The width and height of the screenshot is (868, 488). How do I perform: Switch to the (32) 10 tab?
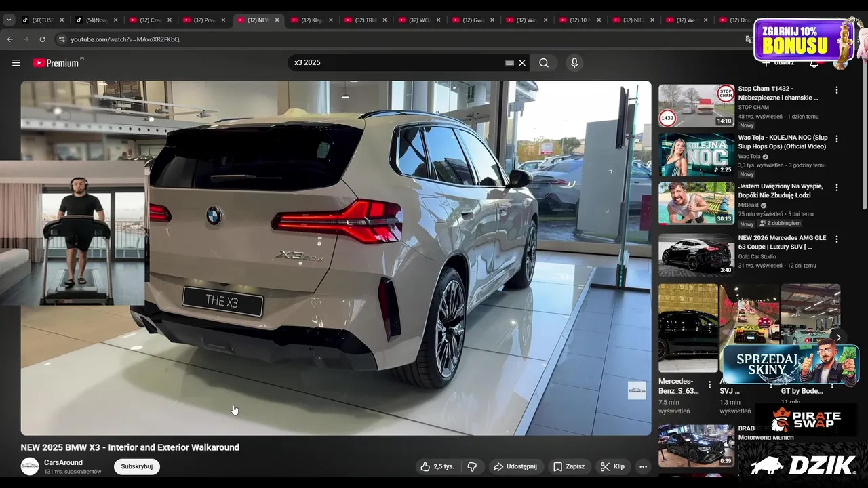coord(580,20)
